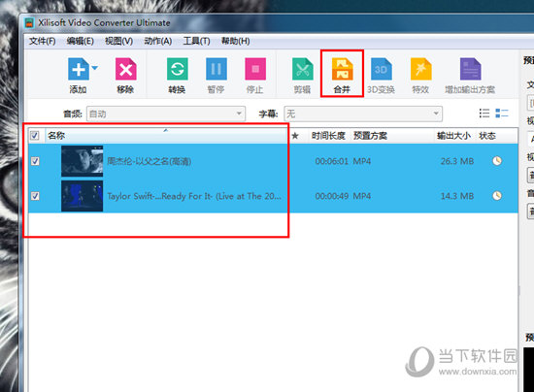
Task: Switch to detailed thumbnail list view icon
Action: click(502, 113)
